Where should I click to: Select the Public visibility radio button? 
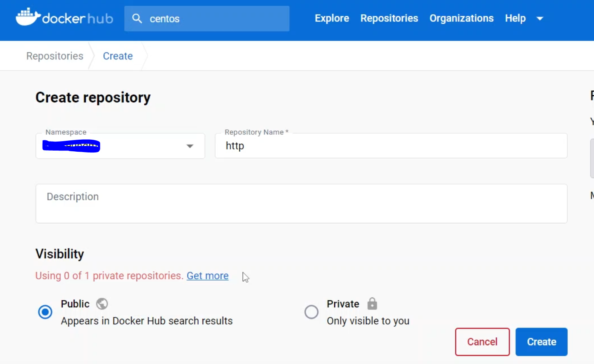(45, 312)
